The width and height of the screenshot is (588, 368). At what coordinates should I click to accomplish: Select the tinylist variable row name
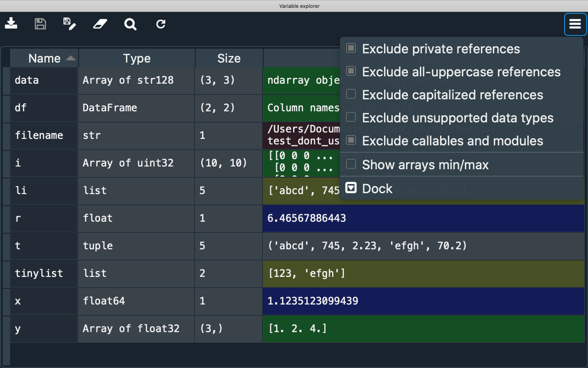coord(39,274)
